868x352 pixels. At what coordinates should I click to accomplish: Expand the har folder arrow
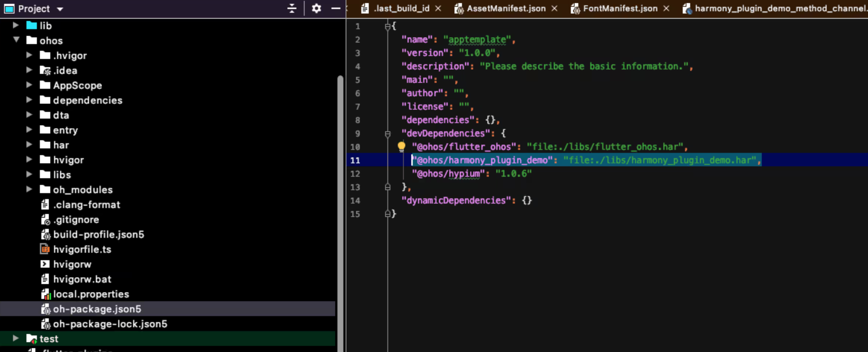29,145
